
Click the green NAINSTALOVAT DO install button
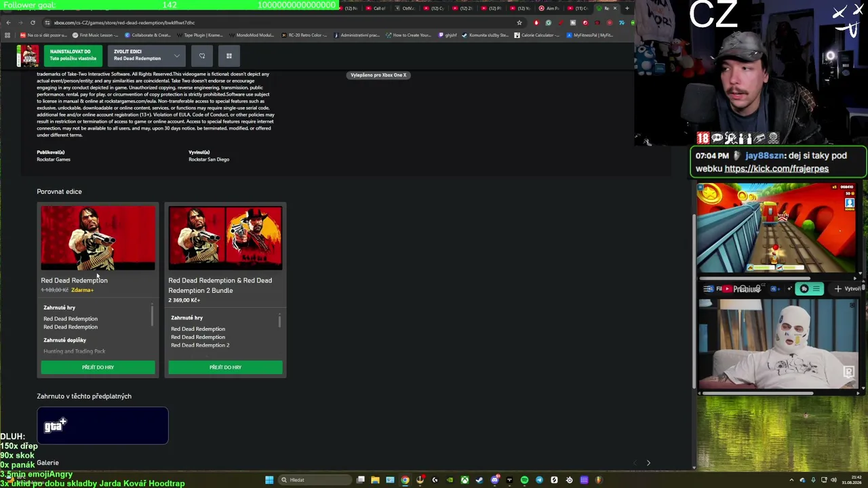[x=74, y=56]
